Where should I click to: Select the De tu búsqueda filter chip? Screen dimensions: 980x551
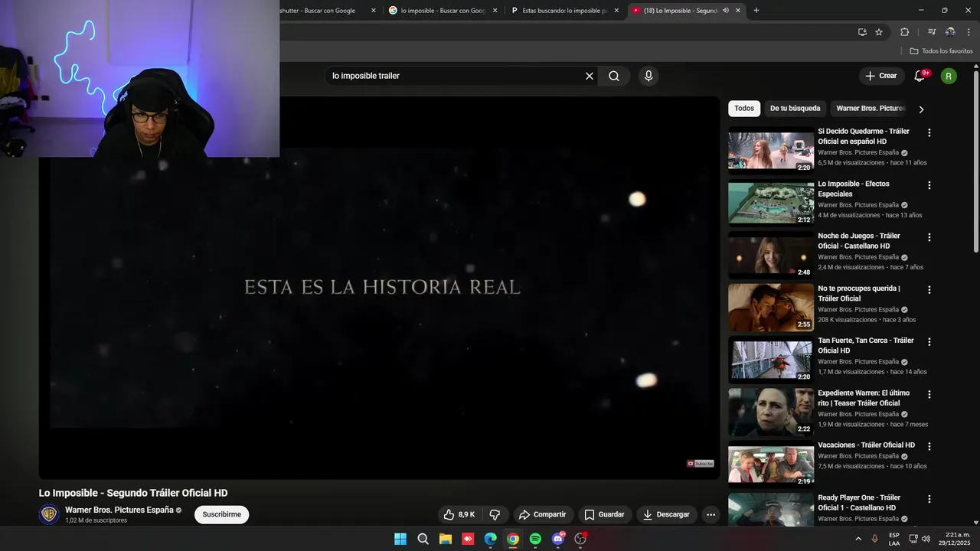[x=795, y=109]
